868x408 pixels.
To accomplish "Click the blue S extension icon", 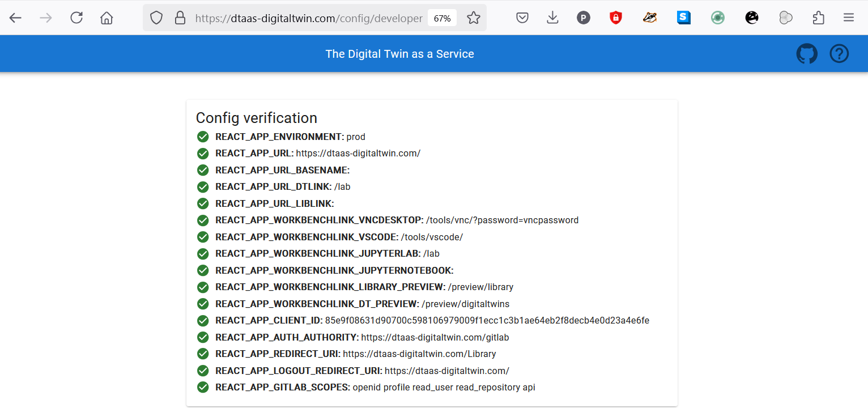I will coord(683,18).
